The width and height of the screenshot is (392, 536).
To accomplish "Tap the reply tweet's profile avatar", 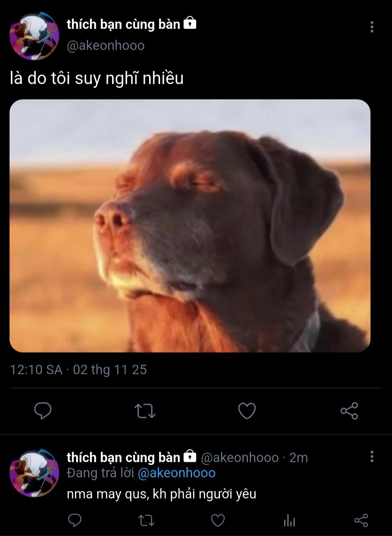I will point(34,473).
